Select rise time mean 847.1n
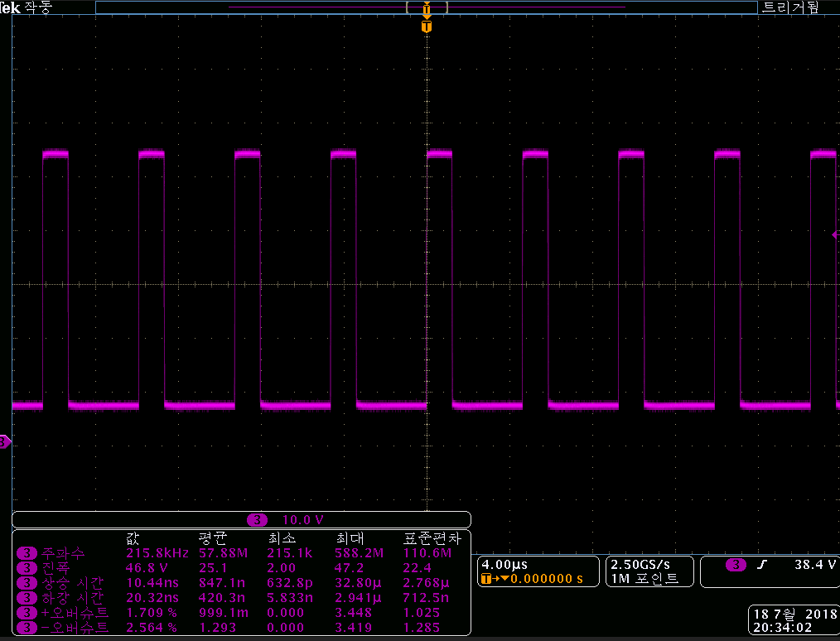 pyautogui.click(x=224, y=583)
